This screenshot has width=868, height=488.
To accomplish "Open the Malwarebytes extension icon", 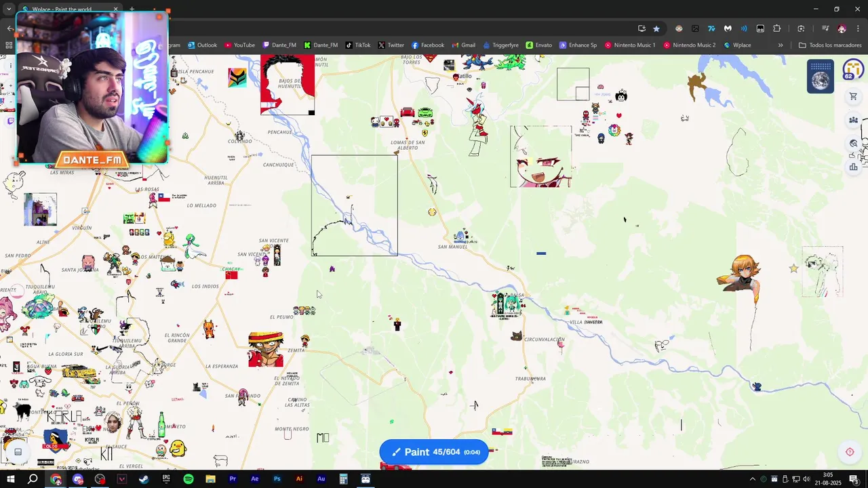I will [x=728, y=28].
